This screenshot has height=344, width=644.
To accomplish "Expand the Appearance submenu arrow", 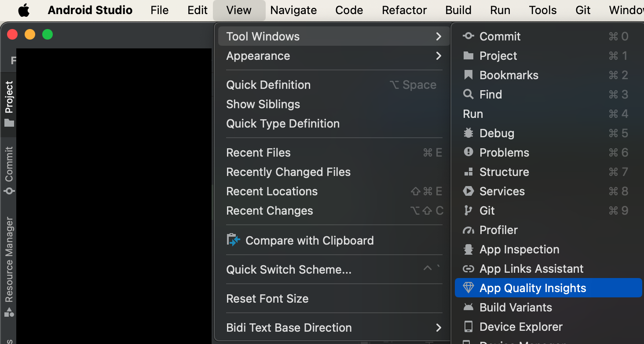I will pyautogui.click(x=438, y=56).
